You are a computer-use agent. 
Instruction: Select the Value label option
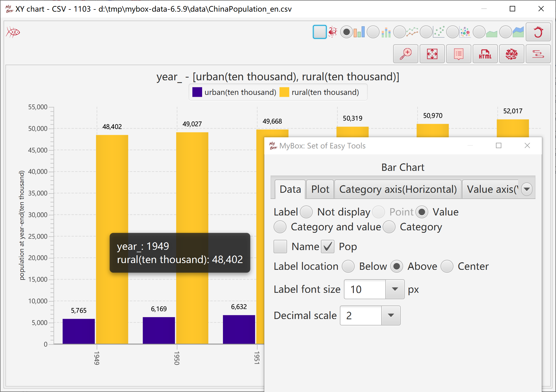click(x=422, y=212)
